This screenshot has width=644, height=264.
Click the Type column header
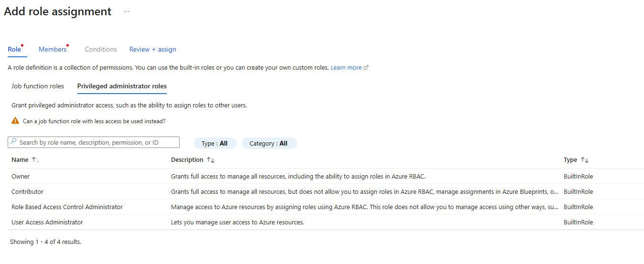coord(570,160)
